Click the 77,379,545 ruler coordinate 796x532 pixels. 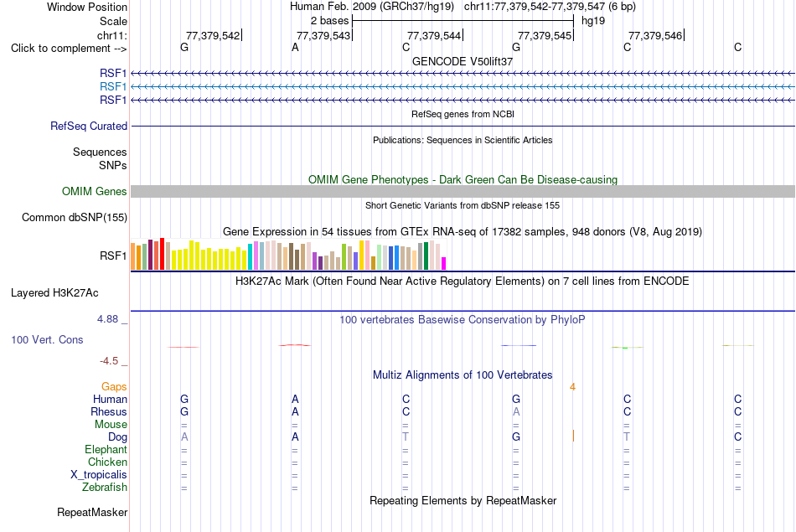point(545,35)
